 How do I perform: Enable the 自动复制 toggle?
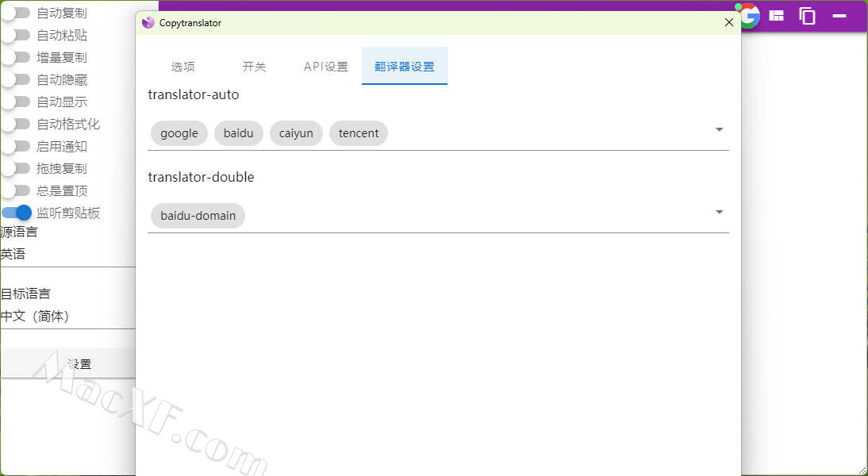click(16, 13)
